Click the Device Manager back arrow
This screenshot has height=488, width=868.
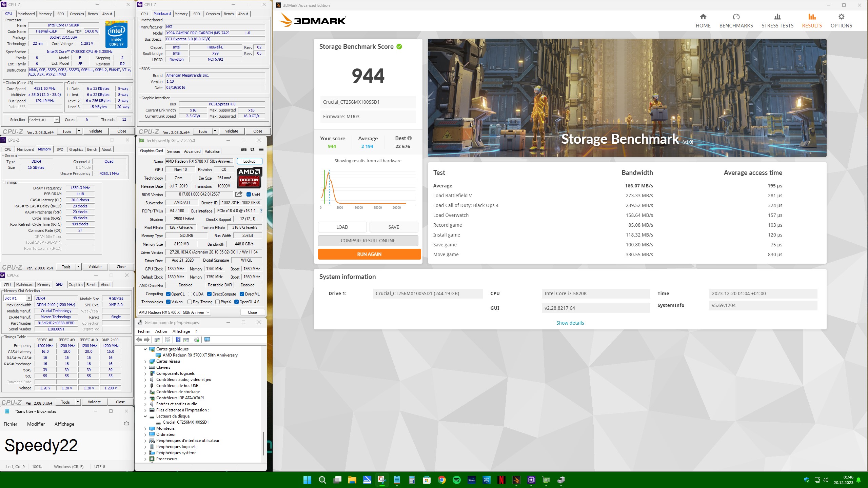click(139, 340)
